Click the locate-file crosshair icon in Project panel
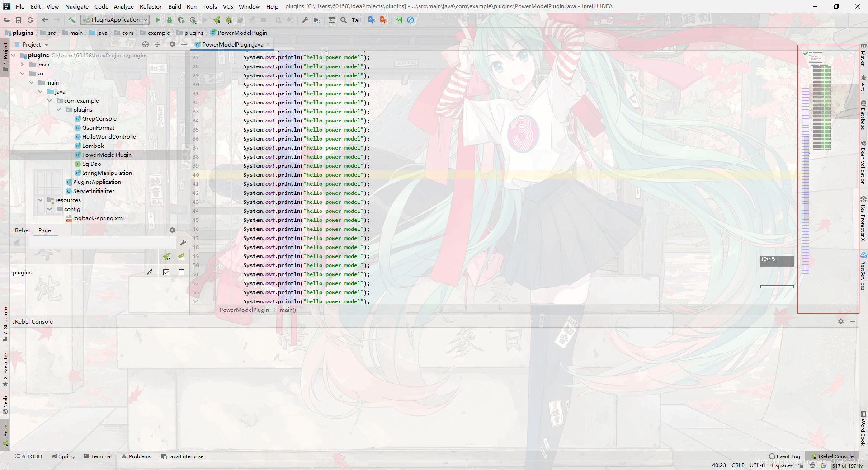Image resolution: width=868 pixels, height=470 pixels. pos(146,44)
